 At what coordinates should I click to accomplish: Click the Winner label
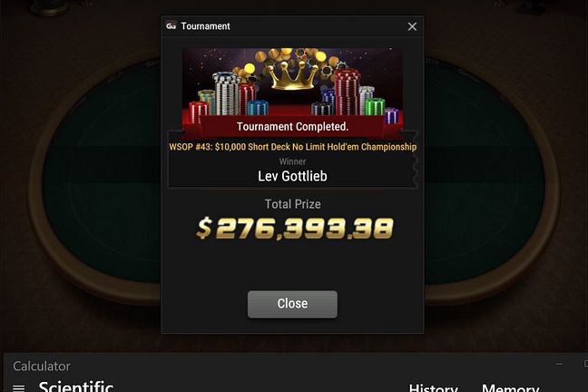point(292,162)
